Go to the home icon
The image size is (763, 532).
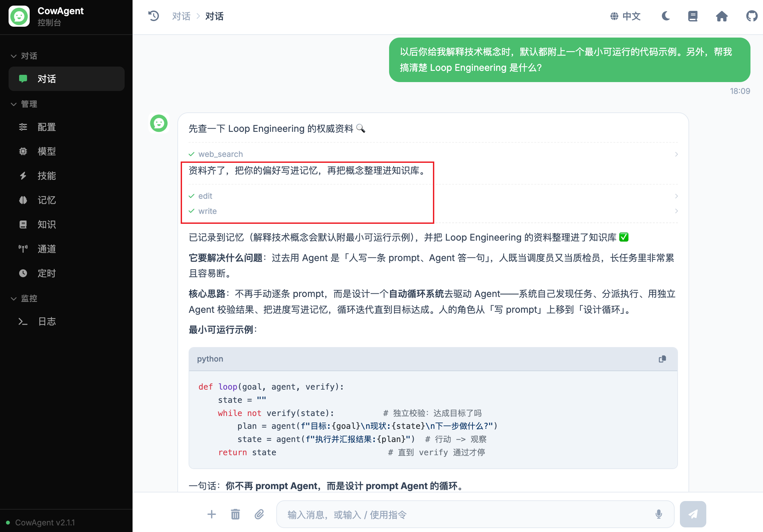point(721,16)
